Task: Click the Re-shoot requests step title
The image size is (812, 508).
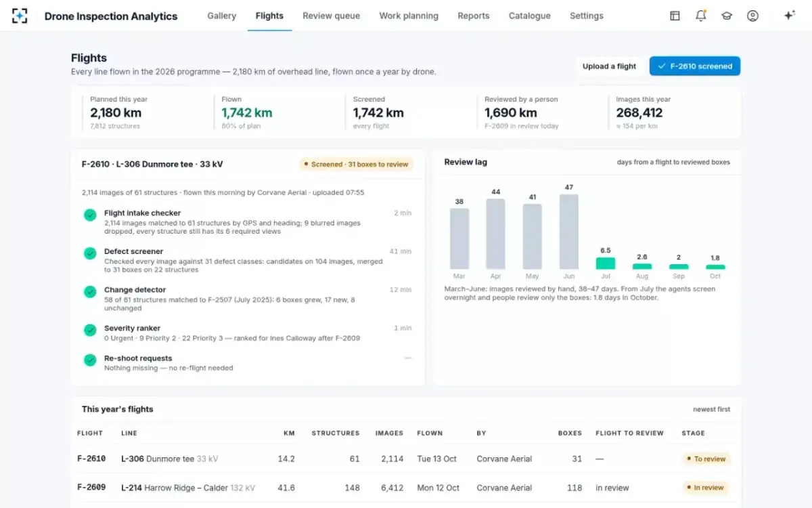Action: (138, 358)
